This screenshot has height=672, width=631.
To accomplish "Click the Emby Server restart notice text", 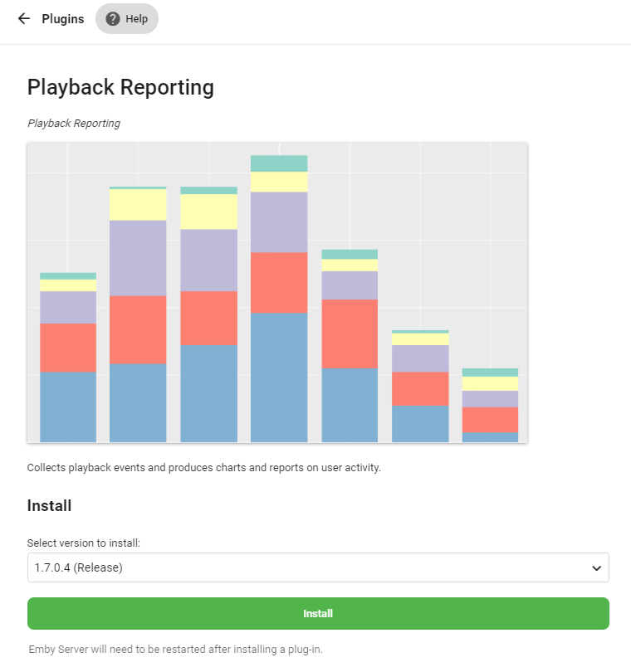I will click(x=175, y=649).
